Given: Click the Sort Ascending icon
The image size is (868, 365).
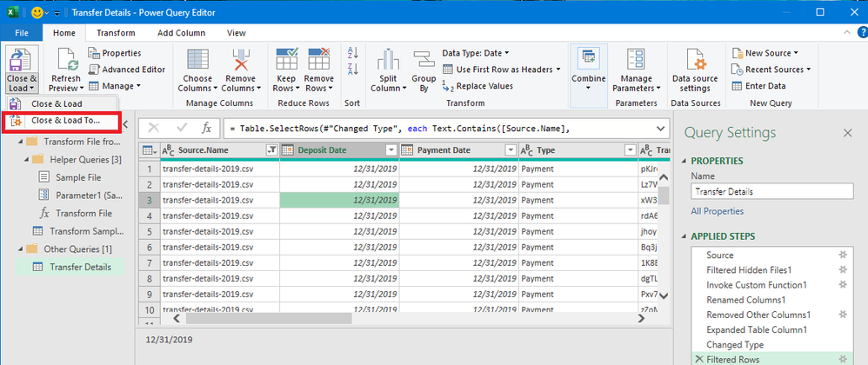Looking at the screenshot, I should [352, 55].
